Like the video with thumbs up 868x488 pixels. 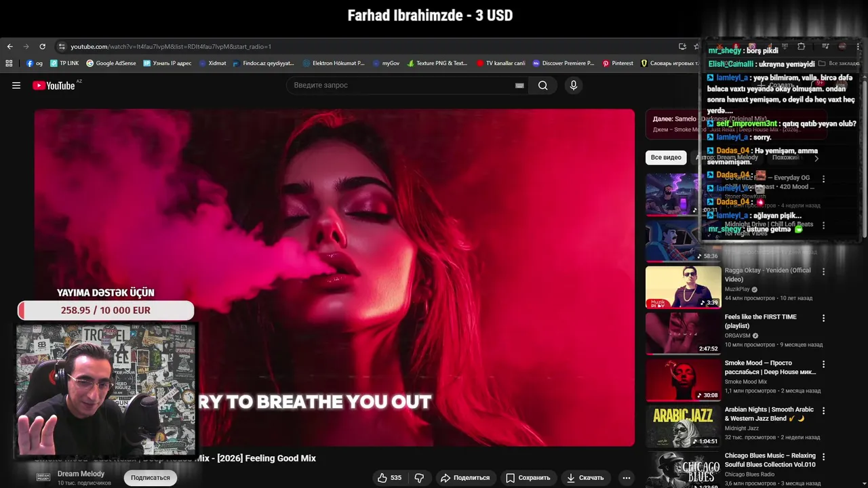click(x=389, y=478)
